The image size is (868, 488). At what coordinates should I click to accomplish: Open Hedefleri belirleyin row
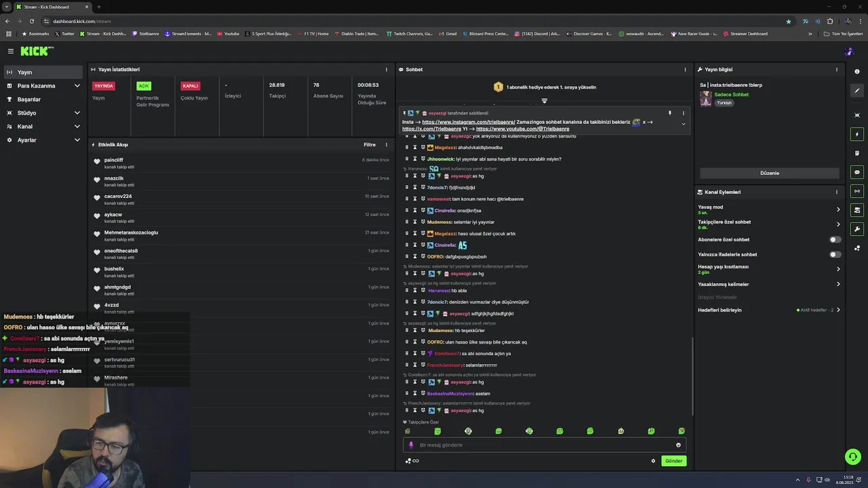[769, 310]
